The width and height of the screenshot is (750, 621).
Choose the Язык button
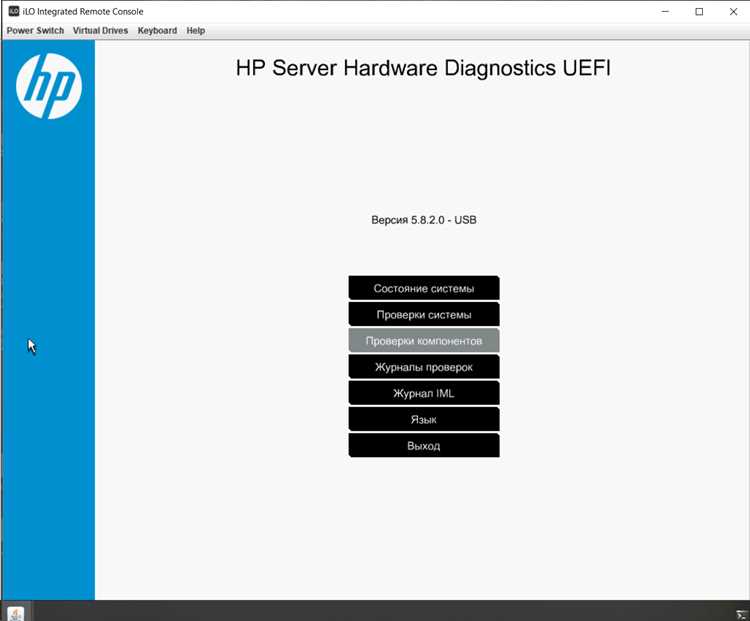click(x=424, y=420)
